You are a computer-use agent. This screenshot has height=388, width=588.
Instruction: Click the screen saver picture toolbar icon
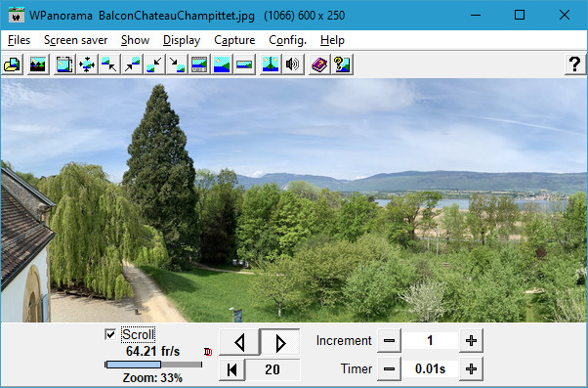(x=37, y=65)
